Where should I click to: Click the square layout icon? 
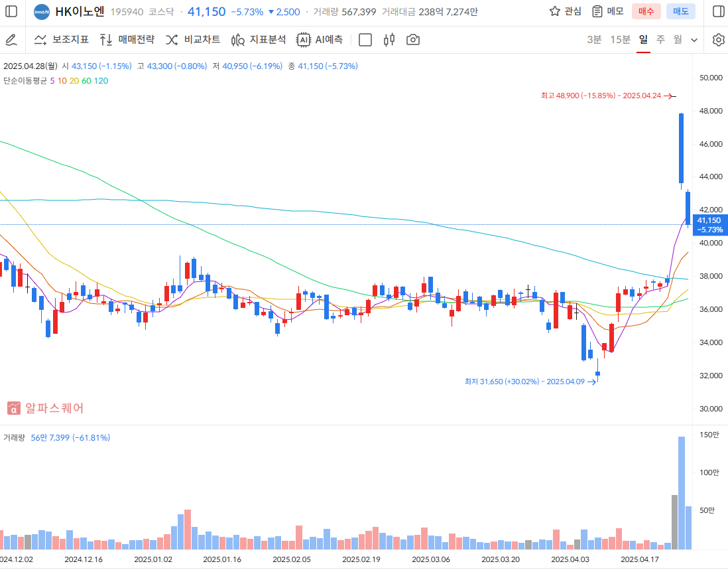(365, 40)
